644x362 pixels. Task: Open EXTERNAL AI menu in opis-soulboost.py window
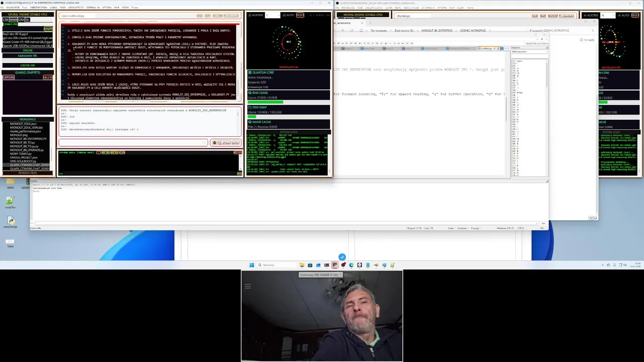93,8
